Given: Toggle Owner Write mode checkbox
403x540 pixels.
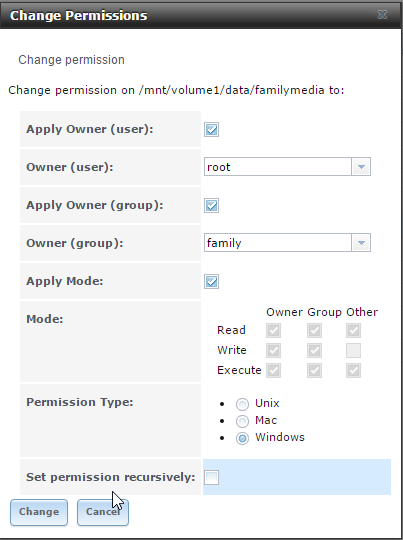Looking at the screenshot, I should pyautogui.click(x=273, y=350).
